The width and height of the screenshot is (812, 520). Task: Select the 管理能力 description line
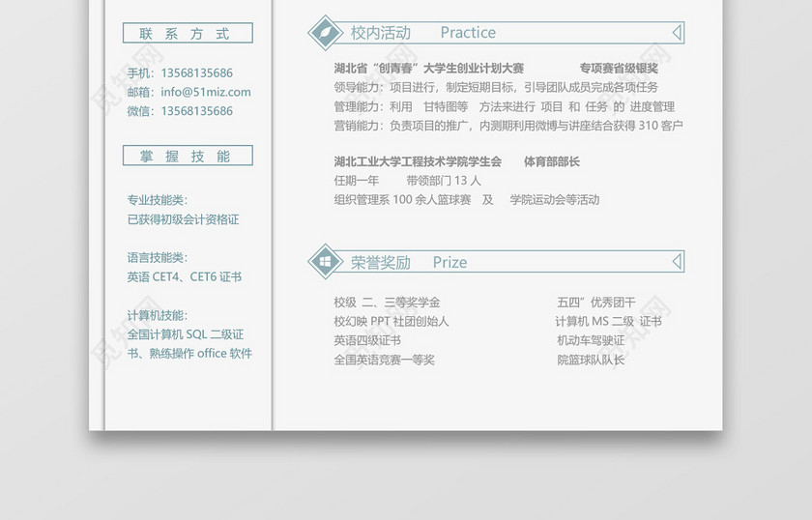(504, 106)
